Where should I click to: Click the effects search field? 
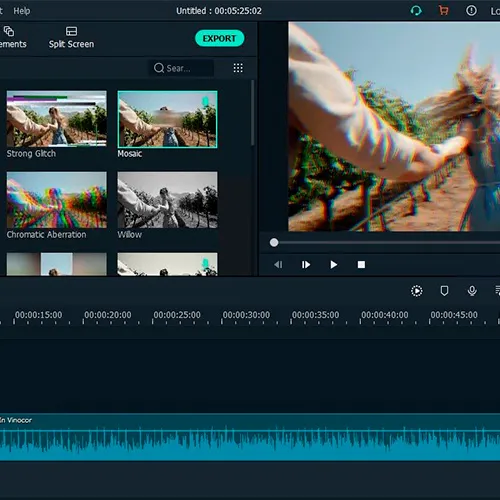pos(181,68)
